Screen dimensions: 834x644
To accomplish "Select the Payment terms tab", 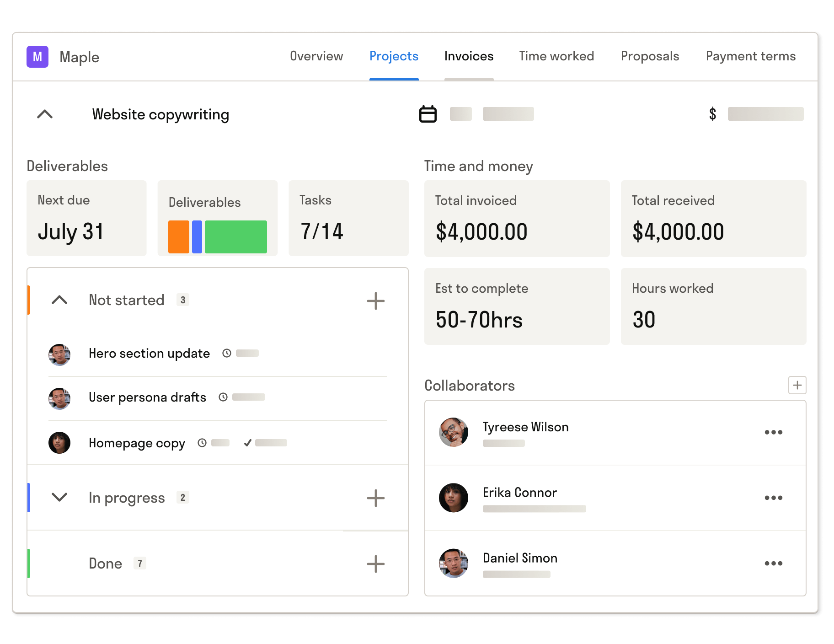I will coord(750,56).
